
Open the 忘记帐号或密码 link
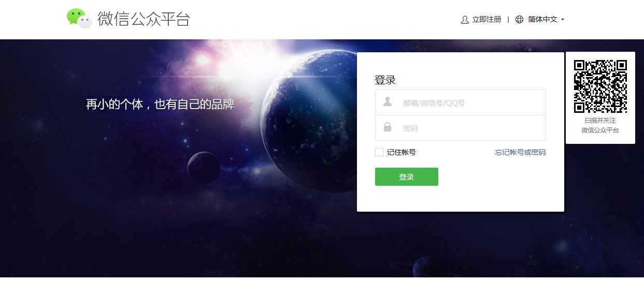[x=520, y=152]
